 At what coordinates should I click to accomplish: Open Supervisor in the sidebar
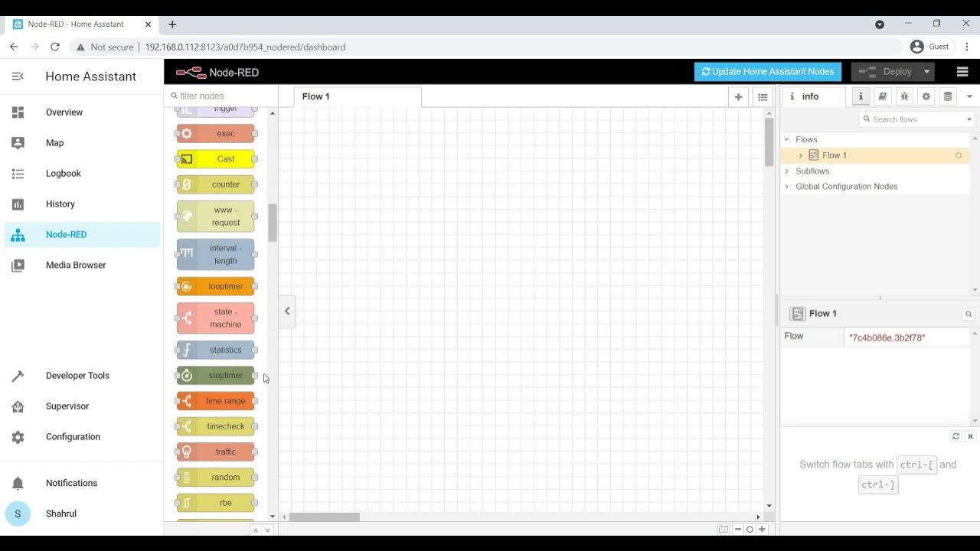(x=82, y=406)
